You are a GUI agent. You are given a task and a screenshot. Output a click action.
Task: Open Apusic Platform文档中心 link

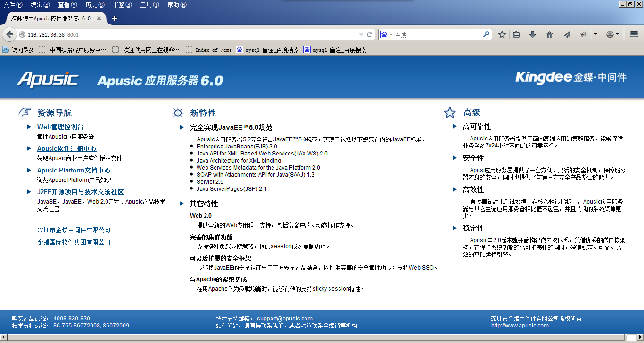[74, 170]
